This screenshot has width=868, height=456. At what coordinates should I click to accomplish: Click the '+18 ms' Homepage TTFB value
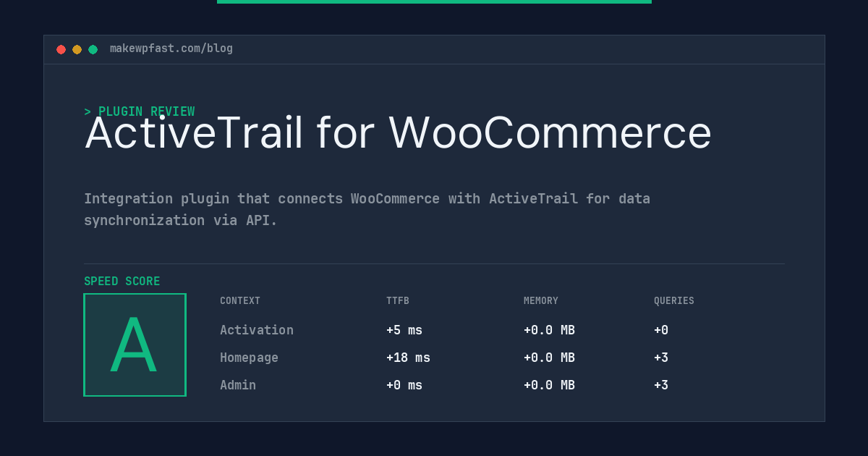[408, 358]
